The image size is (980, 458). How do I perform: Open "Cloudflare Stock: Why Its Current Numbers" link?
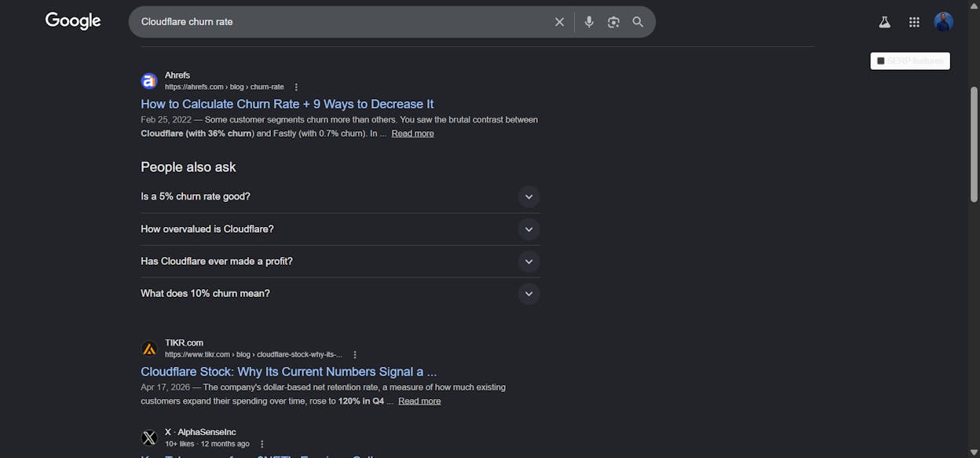click(288, 372)
